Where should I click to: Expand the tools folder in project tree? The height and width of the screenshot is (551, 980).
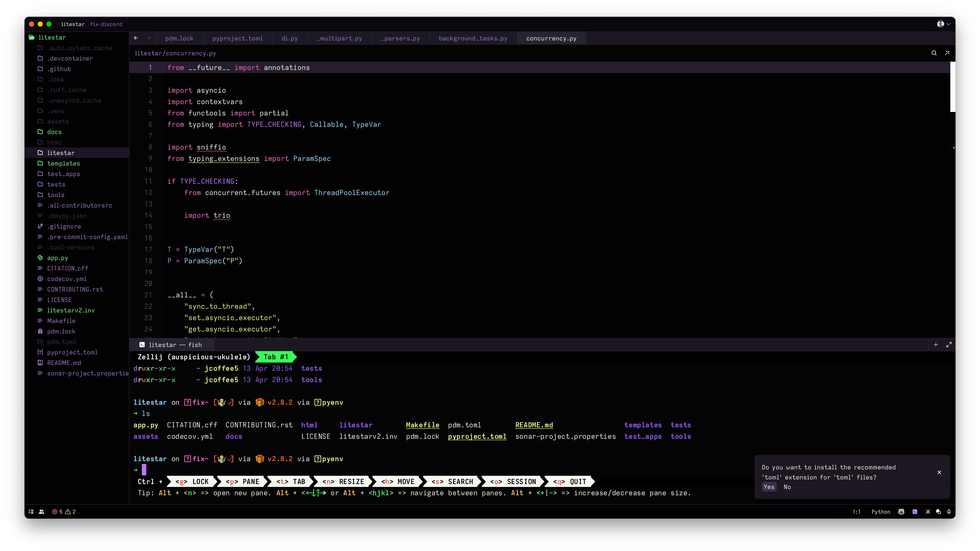[x=56, y=195]
